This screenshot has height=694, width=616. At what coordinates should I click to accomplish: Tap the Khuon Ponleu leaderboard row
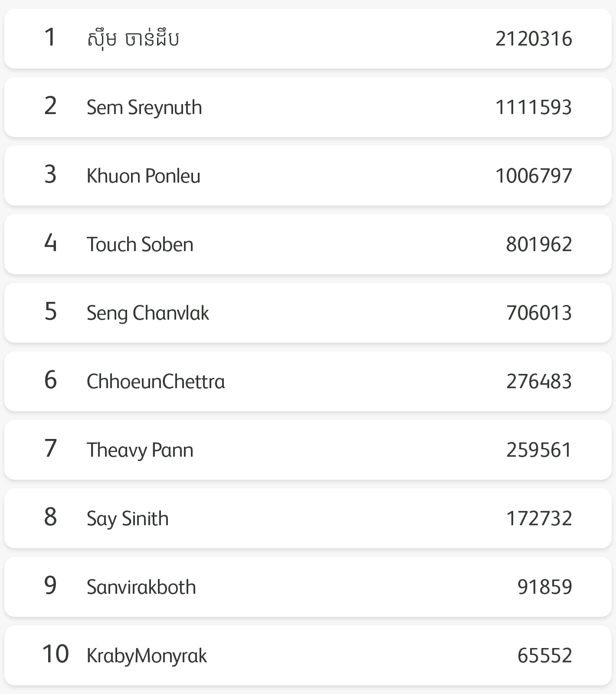click(308, 176)
